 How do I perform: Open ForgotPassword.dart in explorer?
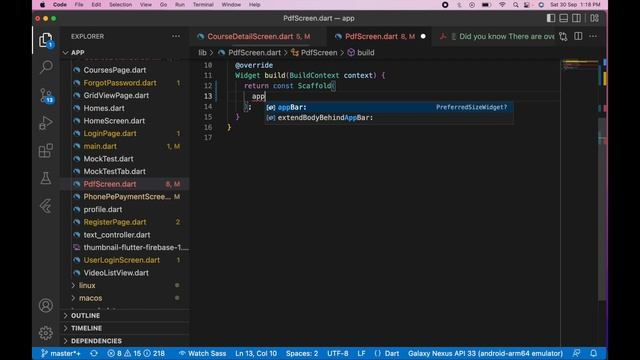coord(124,83)
